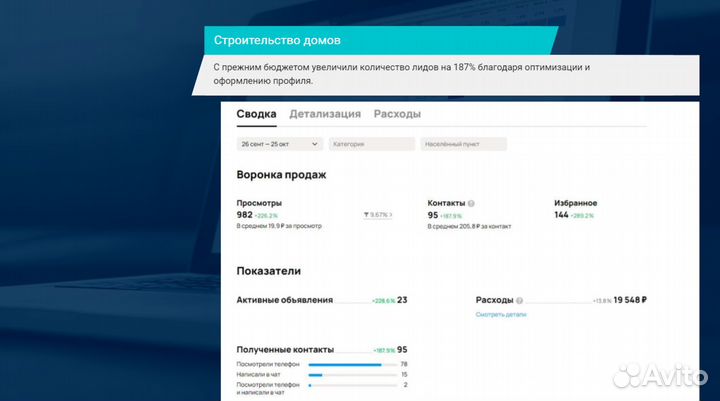The height and width of the screenshot is (401, 720).
Task: Open the Расходы tab
Action: (x=397, y=114)
